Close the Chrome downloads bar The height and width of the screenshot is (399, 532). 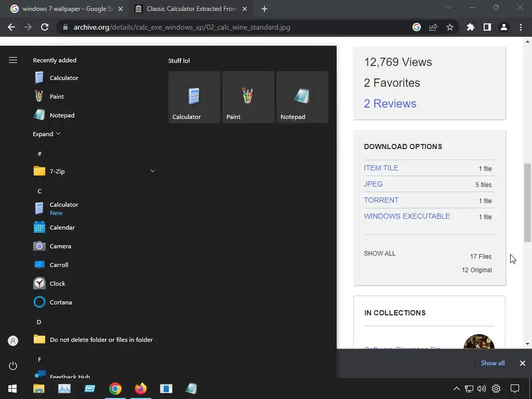pyautogui.click(x=523, y=363)
